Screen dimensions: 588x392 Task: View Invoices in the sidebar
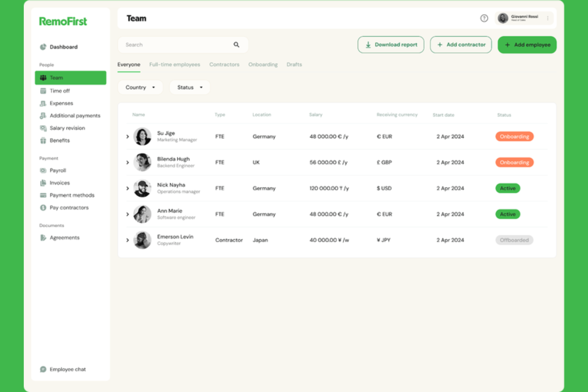[60, 183]
